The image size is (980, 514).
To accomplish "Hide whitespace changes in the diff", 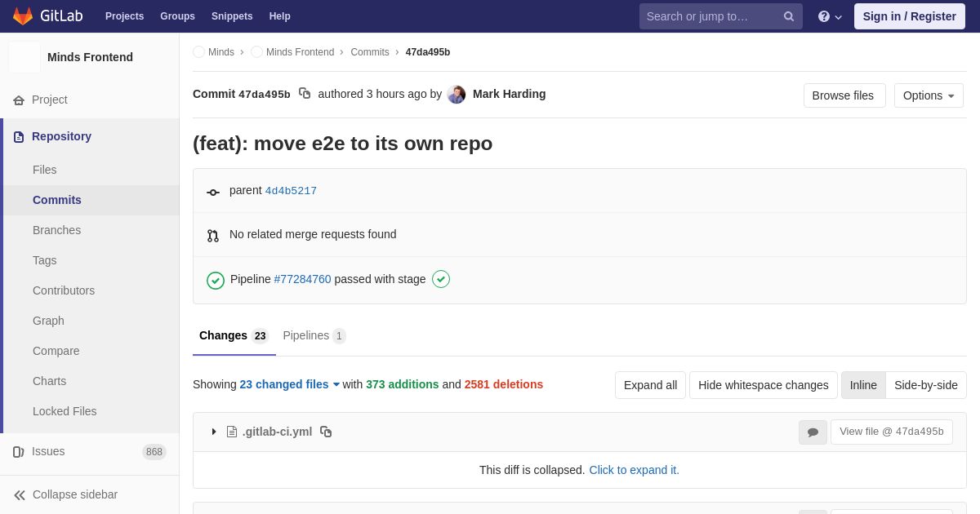I will [764, 385].
